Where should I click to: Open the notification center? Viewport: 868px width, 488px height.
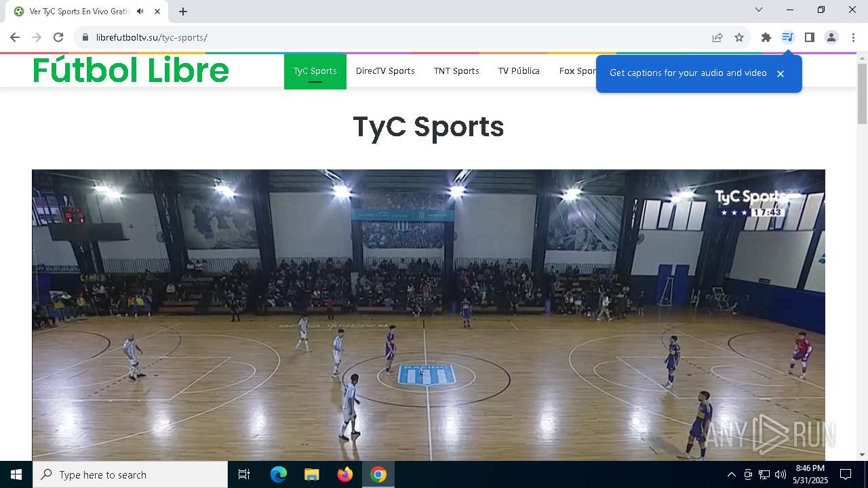846,474
